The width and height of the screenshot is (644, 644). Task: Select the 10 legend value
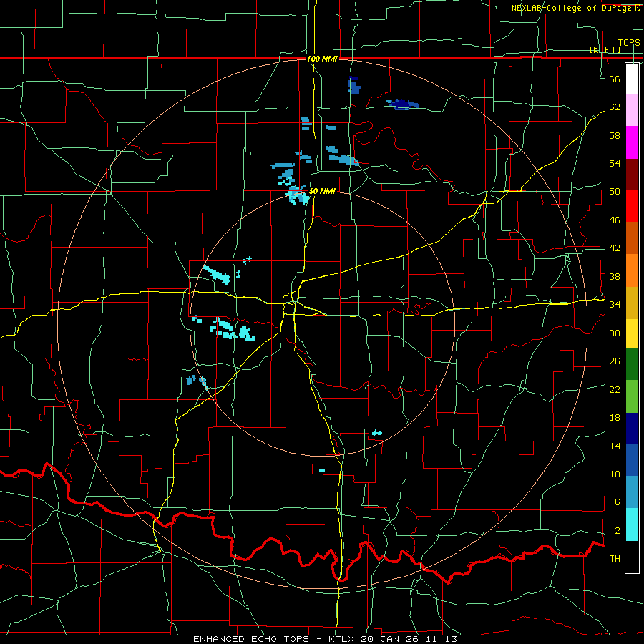[615, 474]
